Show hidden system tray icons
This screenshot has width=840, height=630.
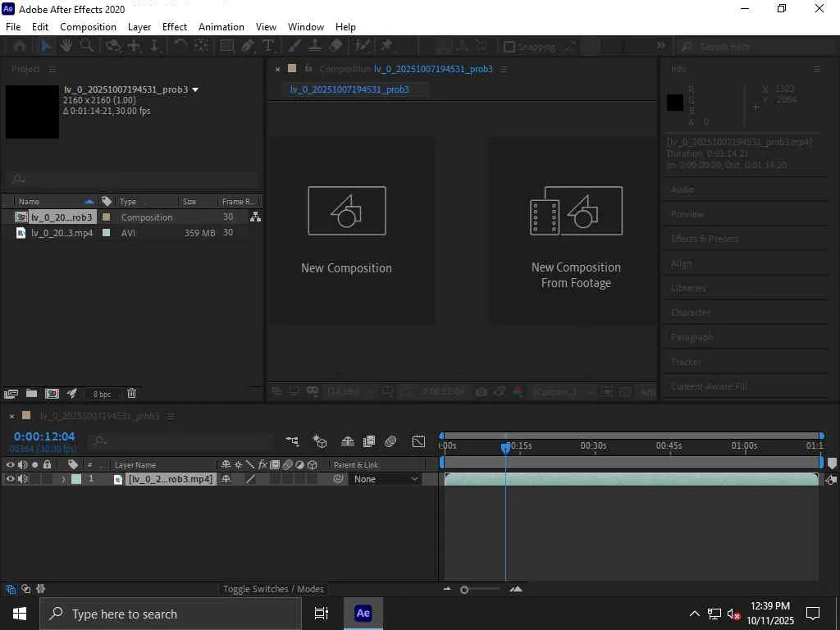pos(694,614)
